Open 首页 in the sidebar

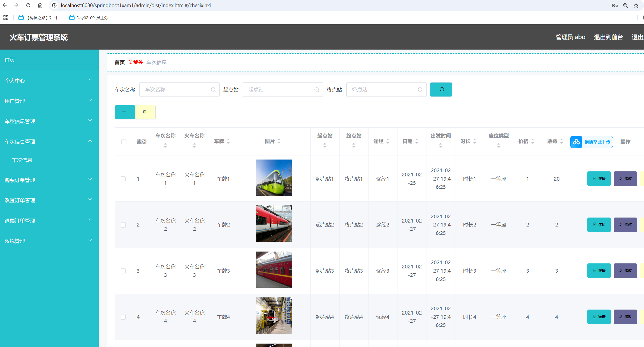[x=49, y=60]
